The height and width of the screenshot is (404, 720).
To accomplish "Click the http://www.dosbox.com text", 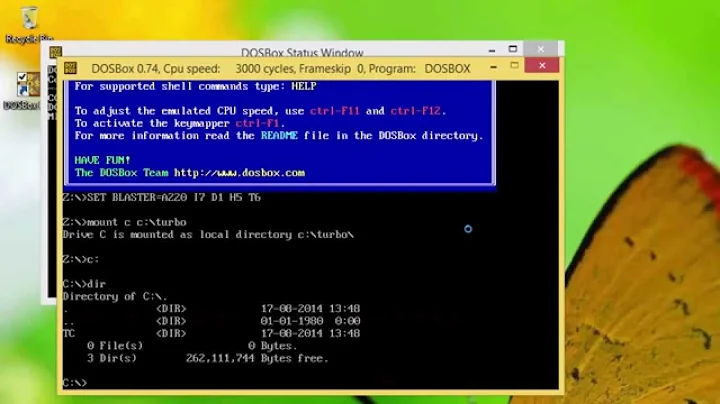I will [239, 173].
